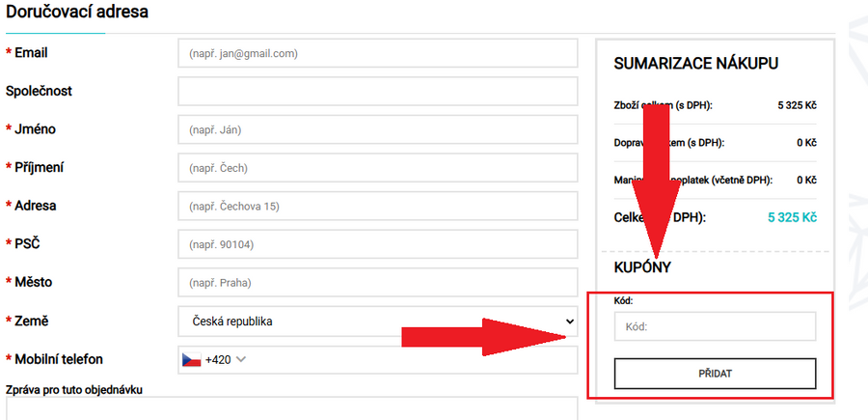Click the KUPÓNY section heading
The image size is (868, 420).
click(642, 267)
